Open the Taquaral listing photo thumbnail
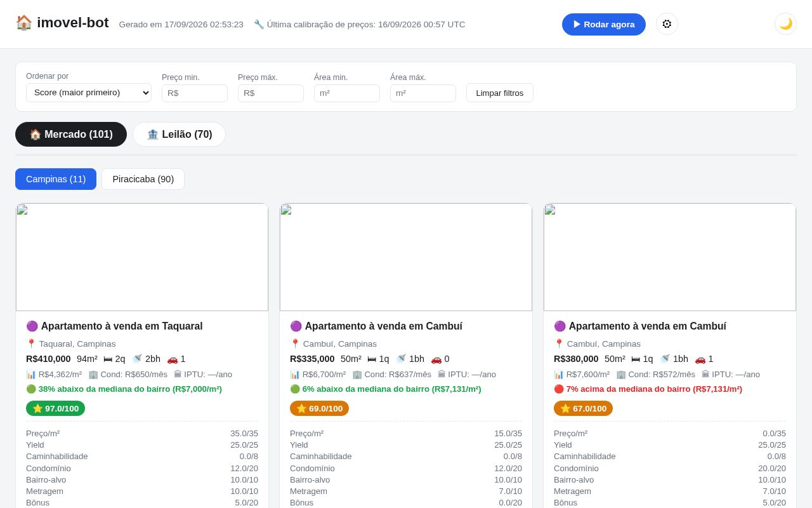The height and width of the screenshot is (508, 812). tap(142, 257)
